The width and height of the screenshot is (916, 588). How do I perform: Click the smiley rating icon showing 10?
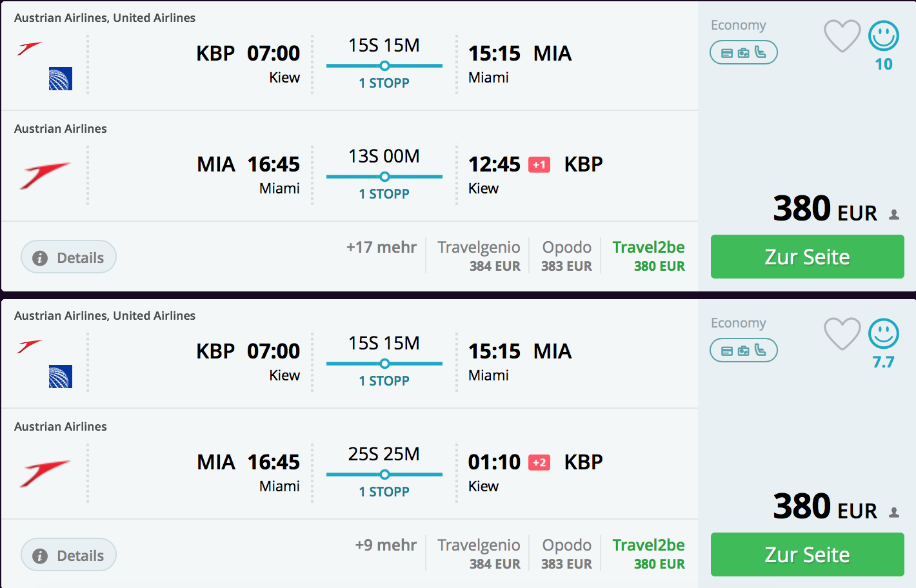pos(883,36)
